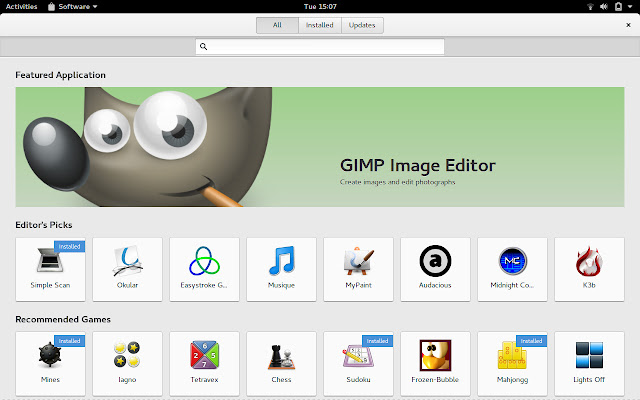Open the Software app menu dropdown
640x400 pixels.
point(73,7)
